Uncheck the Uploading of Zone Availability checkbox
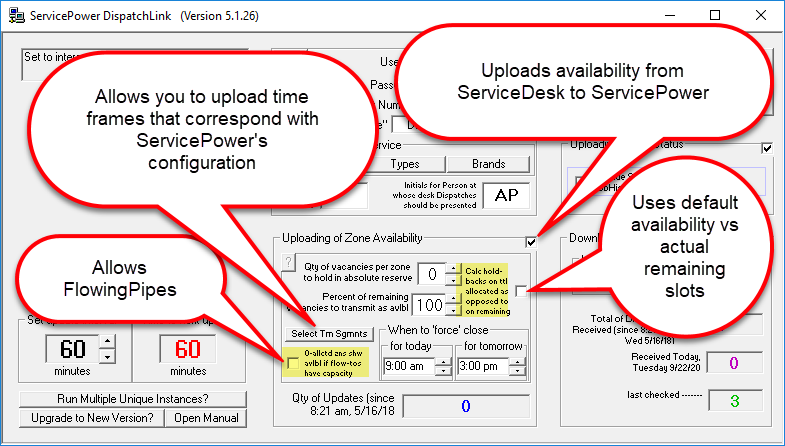This screenshot has width=785, height=446. coord(531,242)
